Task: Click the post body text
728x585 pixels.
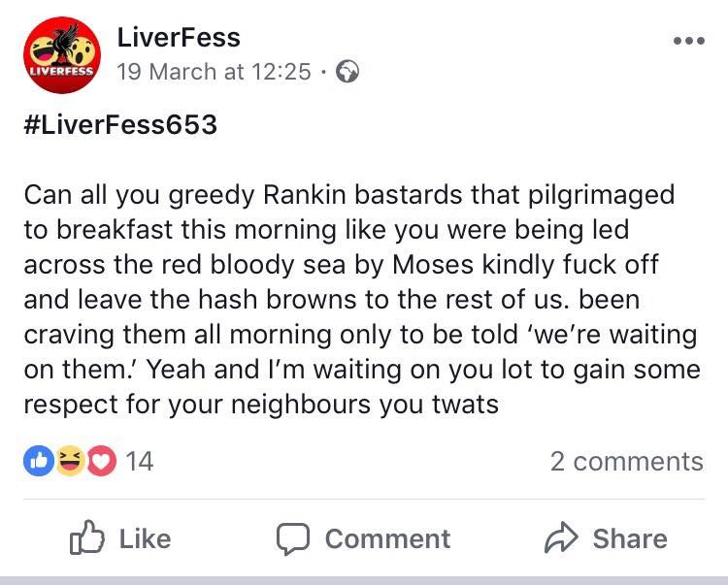Action: (362, 300)
